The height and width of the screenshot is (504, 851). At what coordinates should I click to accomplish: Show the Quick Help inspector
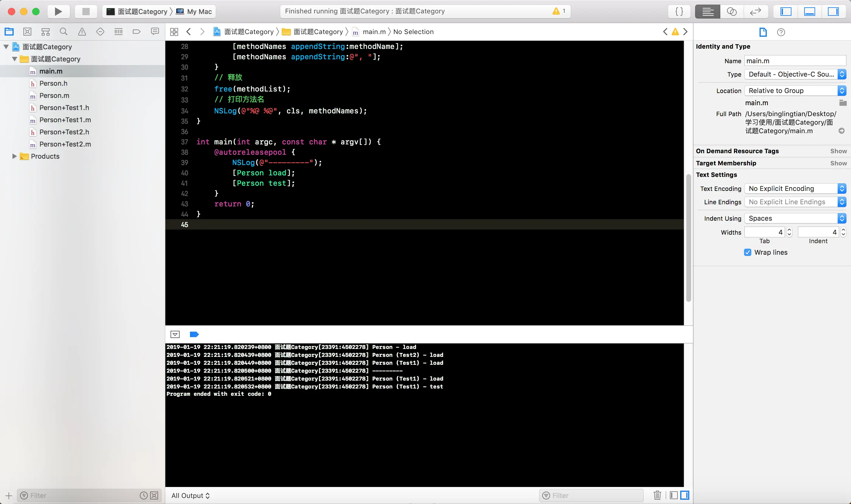click(781, 32)
